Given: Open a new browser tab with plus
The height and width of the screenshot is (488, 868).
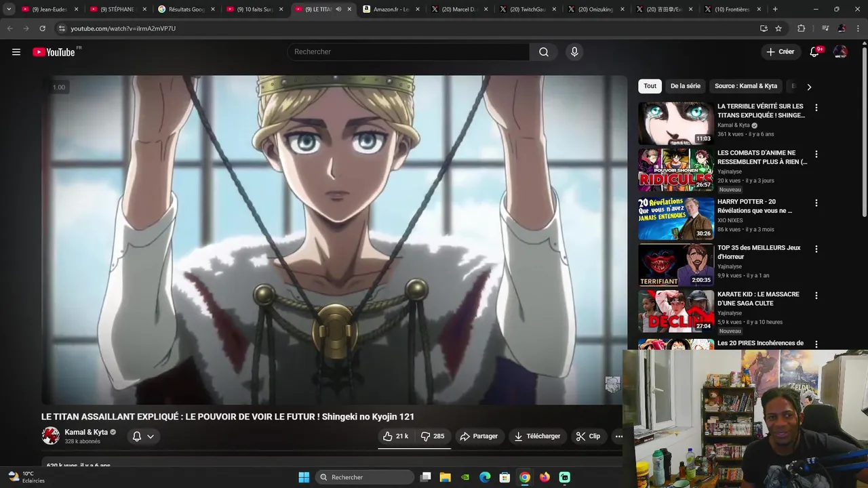Looking at the screenshot, I should point(775,9).
